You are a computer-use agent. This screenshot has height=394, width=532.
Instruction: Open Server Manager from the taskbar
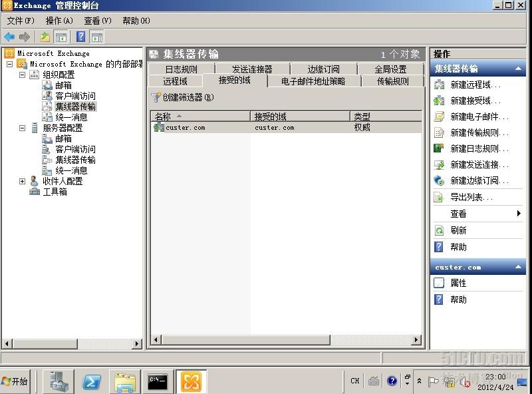pyautogui.click(x=59, y=381)
